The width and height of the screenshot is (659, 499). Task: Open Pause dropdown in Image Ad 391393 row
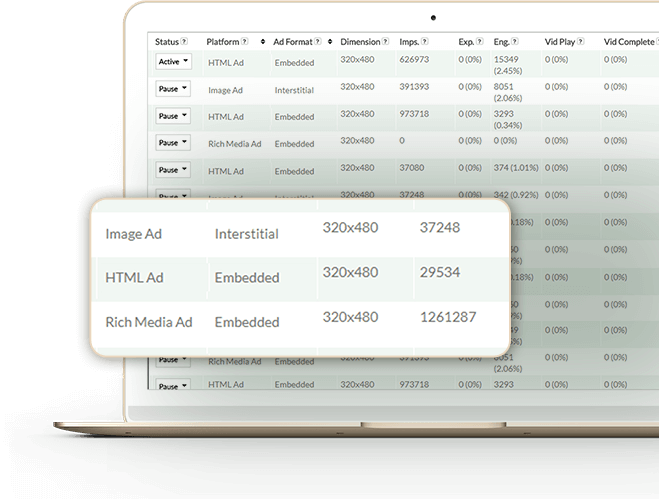point(172,89)
